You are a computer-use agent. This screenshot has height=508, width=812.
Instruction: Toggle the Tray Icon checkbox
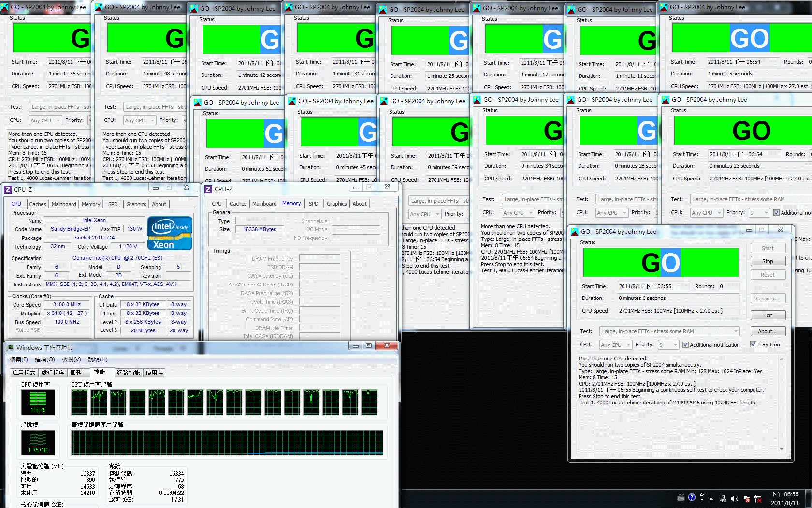(753, 344)
